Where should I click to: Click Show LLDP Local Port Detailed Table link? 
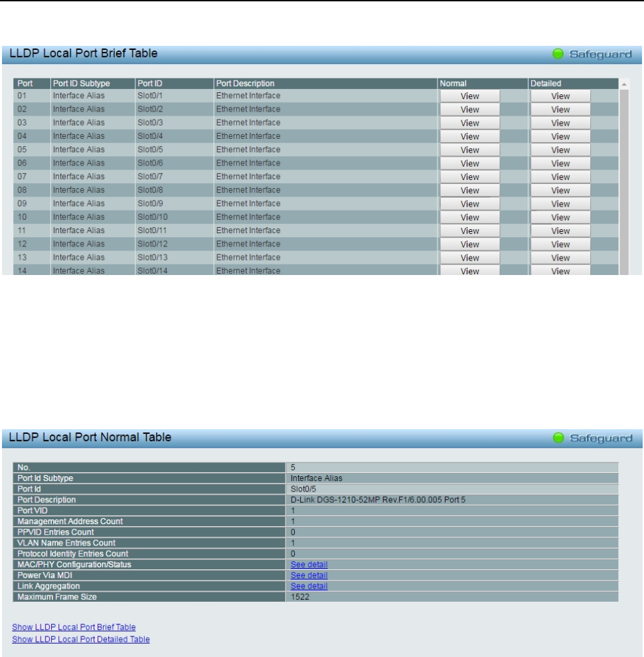81,639
